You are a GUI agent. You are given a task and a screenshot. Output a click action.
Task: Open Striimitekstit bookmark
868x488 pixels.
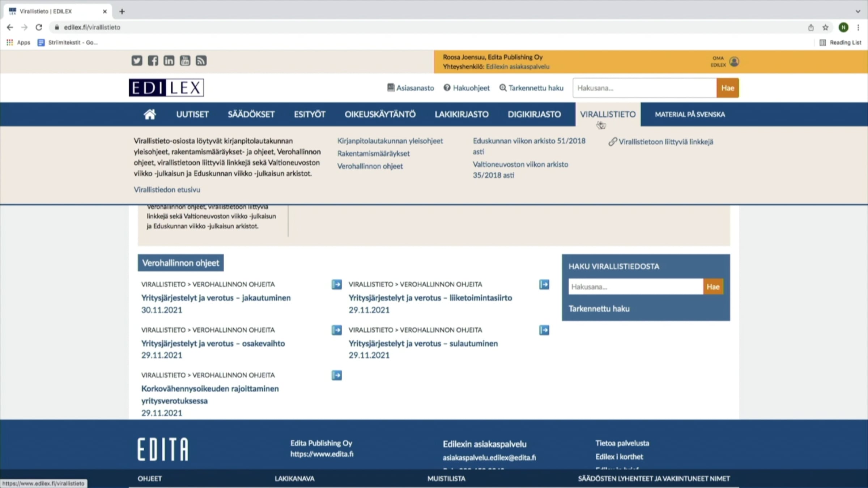(68, 43)
